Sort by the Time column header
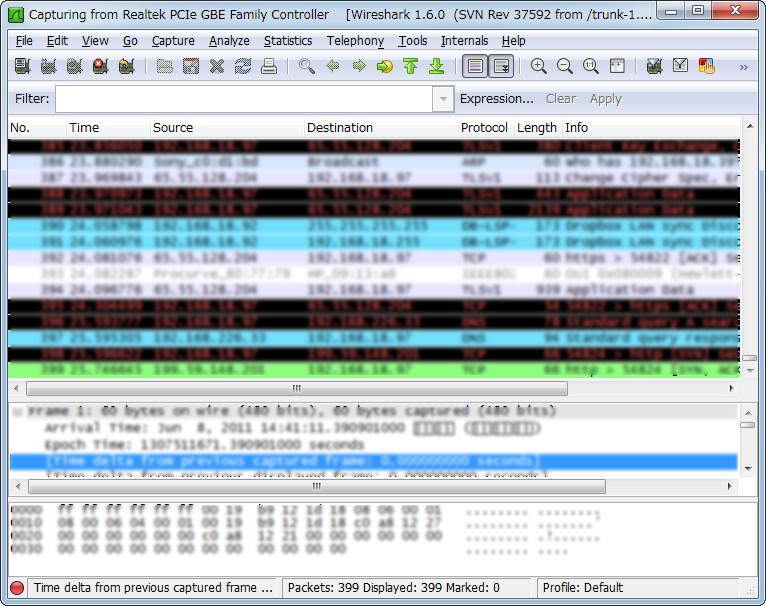Viewport: 766px width, 606px height. click(x=108, y=128)
